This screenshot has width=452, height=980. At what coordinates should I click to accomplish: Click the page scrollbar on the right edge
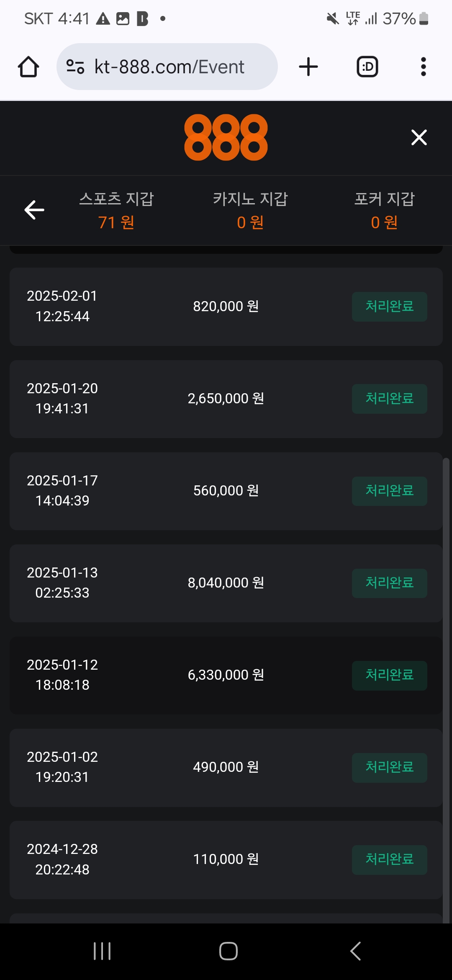[x=446, y=691]
